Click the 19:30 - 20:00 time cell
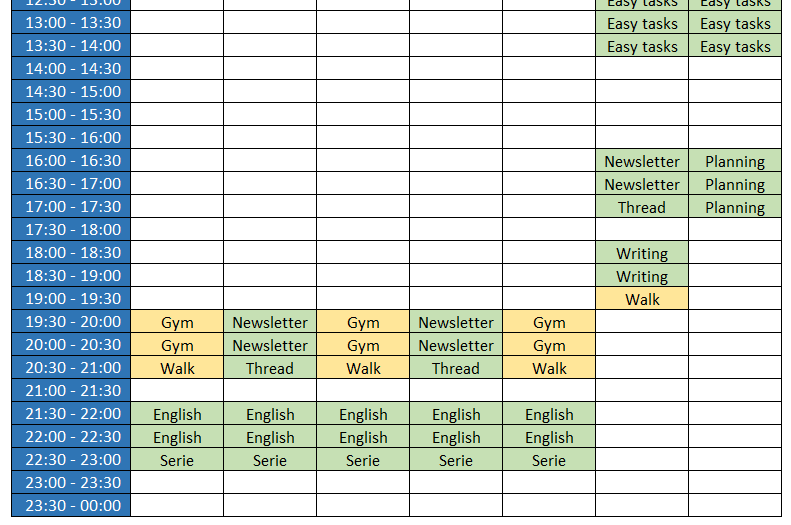Image resolution: width=791 pixels, height=525 pixels. tap(72, 322)
